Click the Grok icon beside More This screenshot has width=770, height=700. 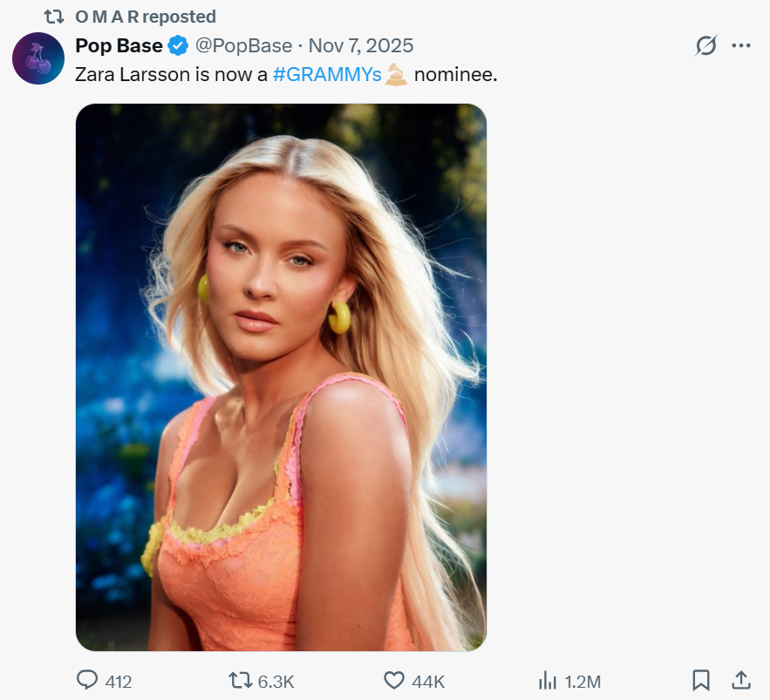point(705,46)
